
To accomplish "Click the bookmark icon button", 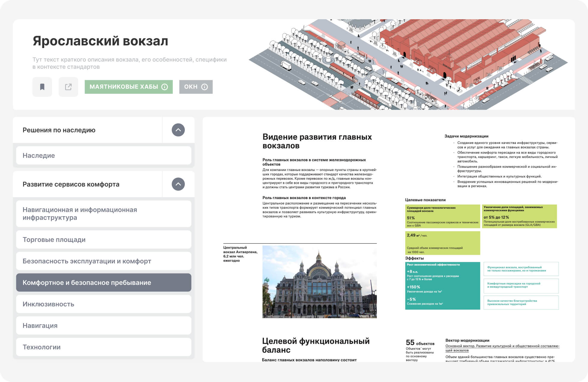I will (42, 87).
